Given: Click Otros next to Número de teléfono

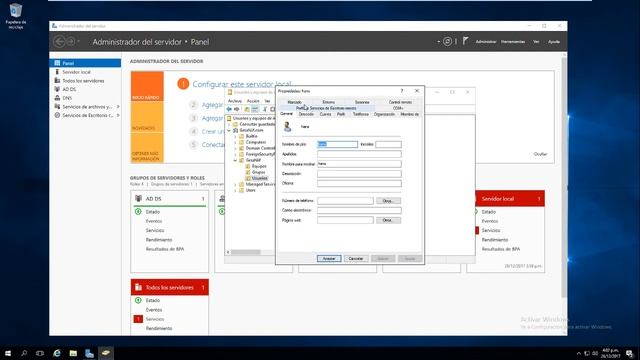Looking at the screenshot, I should tap(388, 201).
